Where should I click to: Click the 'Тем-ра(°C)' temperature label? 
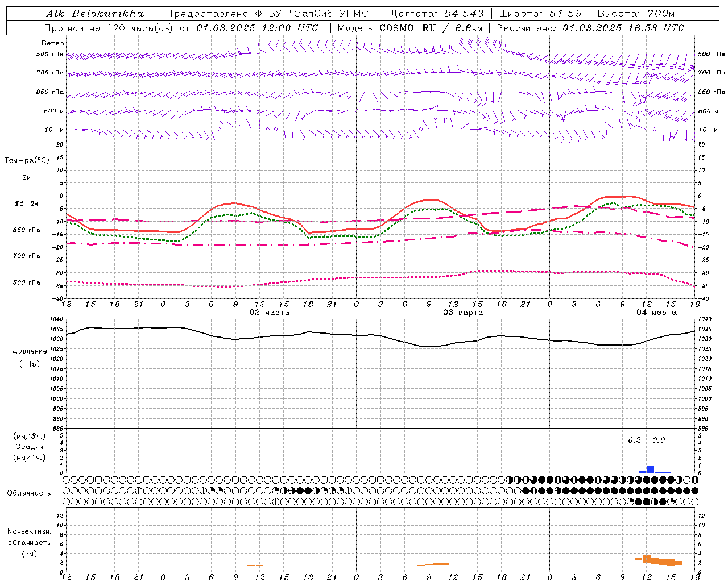[x=27, y=161]
